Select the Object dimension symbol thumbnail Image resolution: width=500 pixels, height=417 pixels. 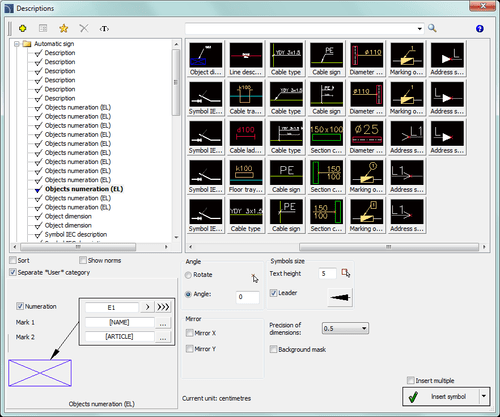[206, 59]
